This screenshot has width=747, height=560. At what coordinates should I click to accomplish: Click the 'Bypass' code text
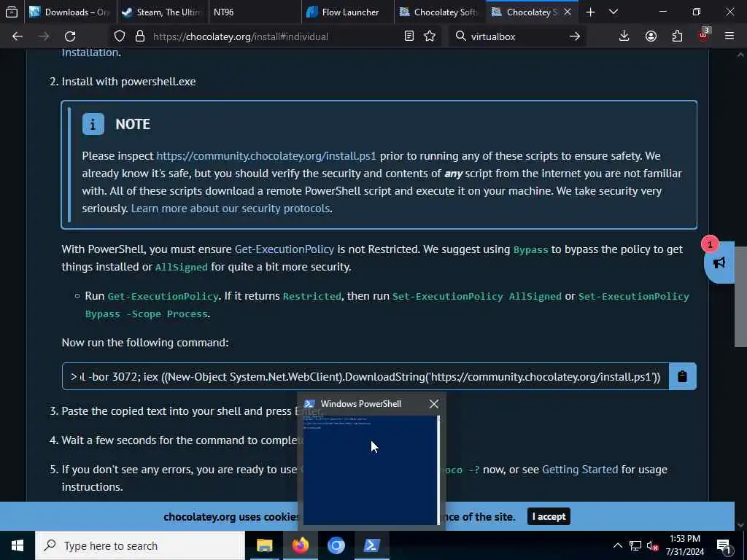[530, 250]
